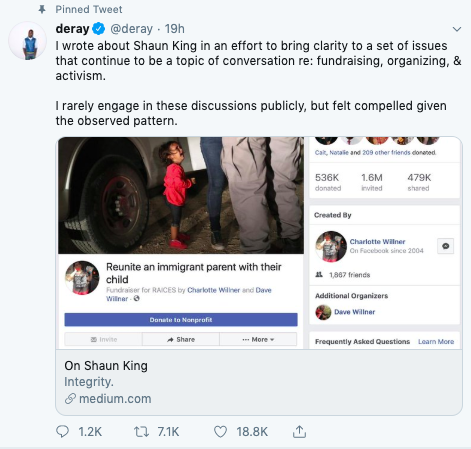Expand the tweet options chevron
471x449 pixels.
(457, 29)
